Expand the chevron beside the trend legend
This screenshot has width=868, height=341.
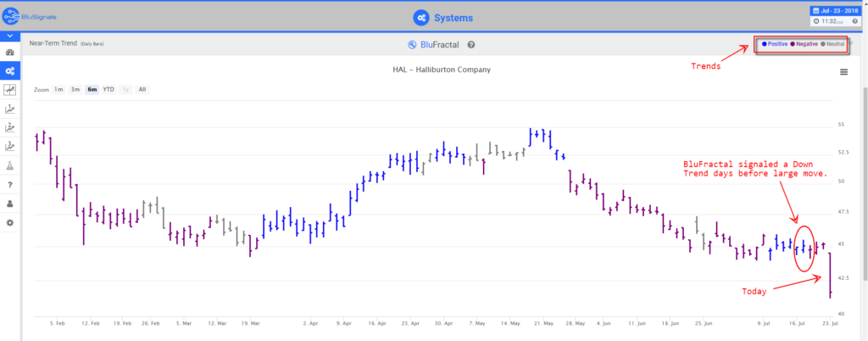pos(851,44)
